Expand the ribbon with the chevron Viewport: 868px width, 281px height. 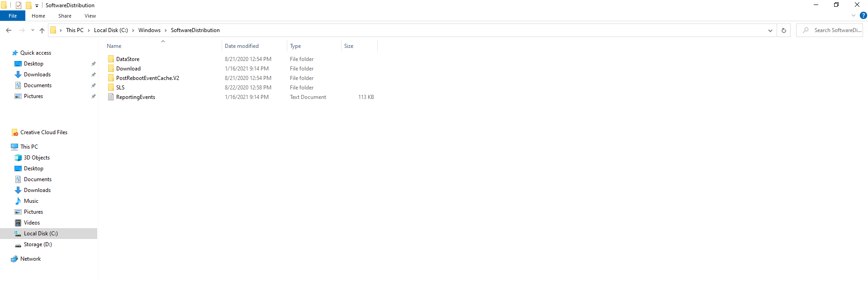coord(854,16)
